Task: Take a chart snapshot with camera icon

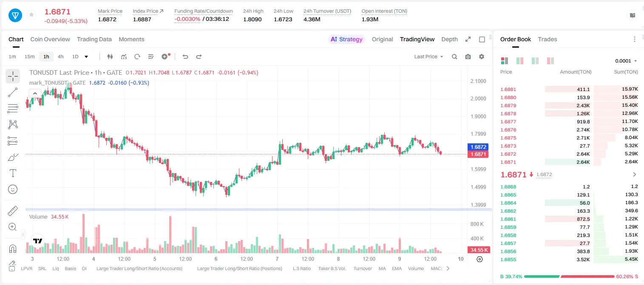Action: pos(468,57)
